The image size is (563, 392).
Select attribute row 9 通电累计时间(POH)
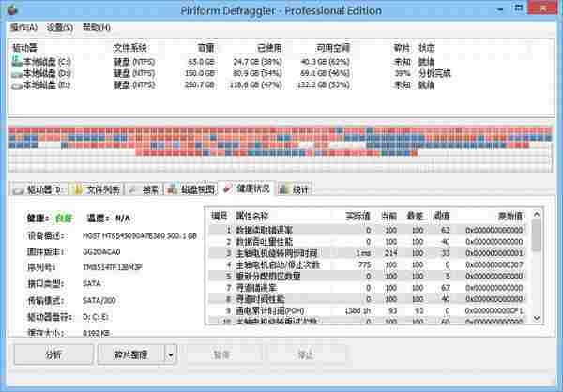(x=369, y=310)
